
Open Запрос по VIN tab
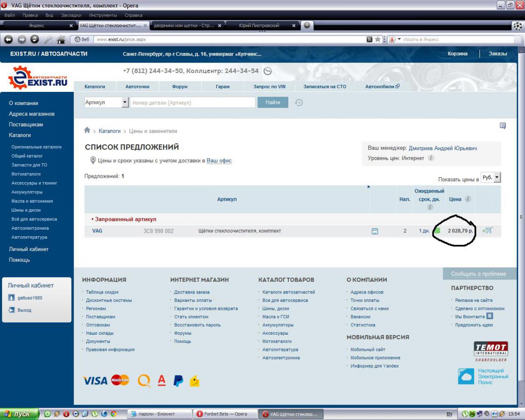[x=269, y=87]
